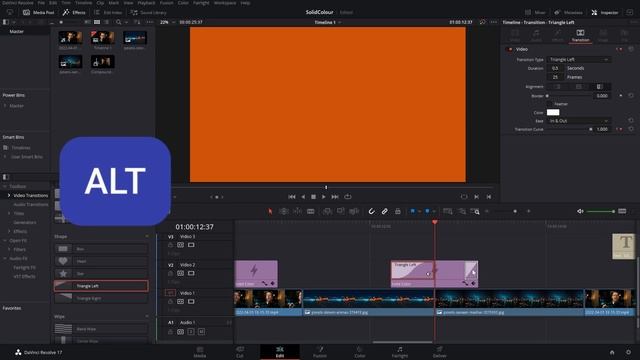This screenshot has width=640, height=360.
Task: Open the Sound Library panel
Action: pyautogui.click(x=148, y=13)
